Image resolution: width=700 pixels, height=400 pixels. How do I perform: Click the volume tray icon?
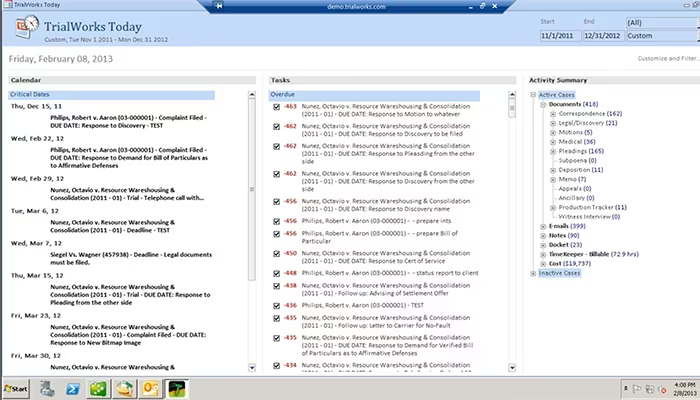[x=662, y=389]
